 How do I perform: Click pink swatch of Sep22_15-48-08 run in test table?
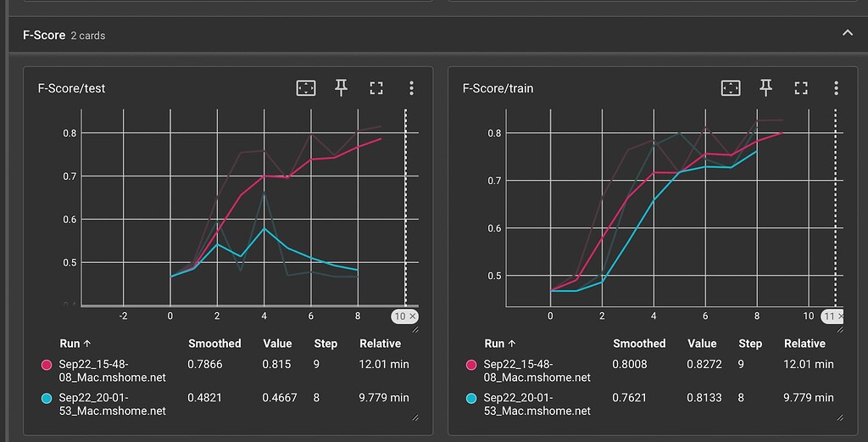point(47,365)
